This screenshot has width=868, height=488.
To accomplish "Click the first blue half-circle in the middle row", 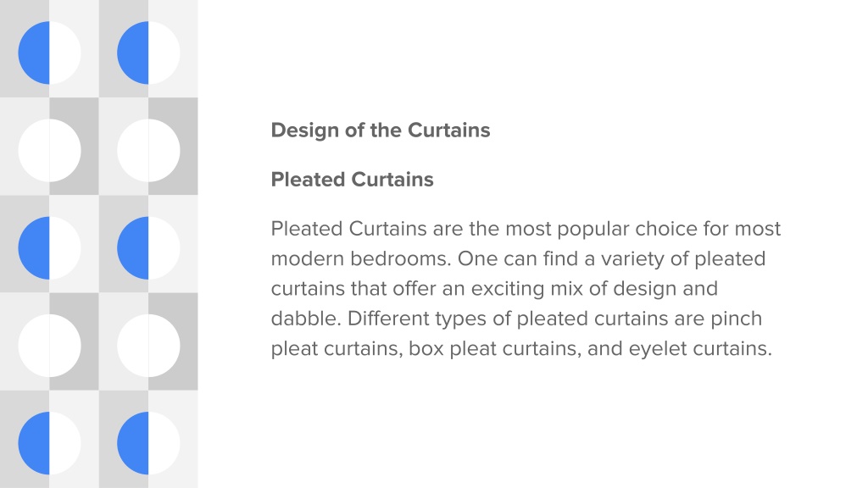I will click(x=34, y=248).
